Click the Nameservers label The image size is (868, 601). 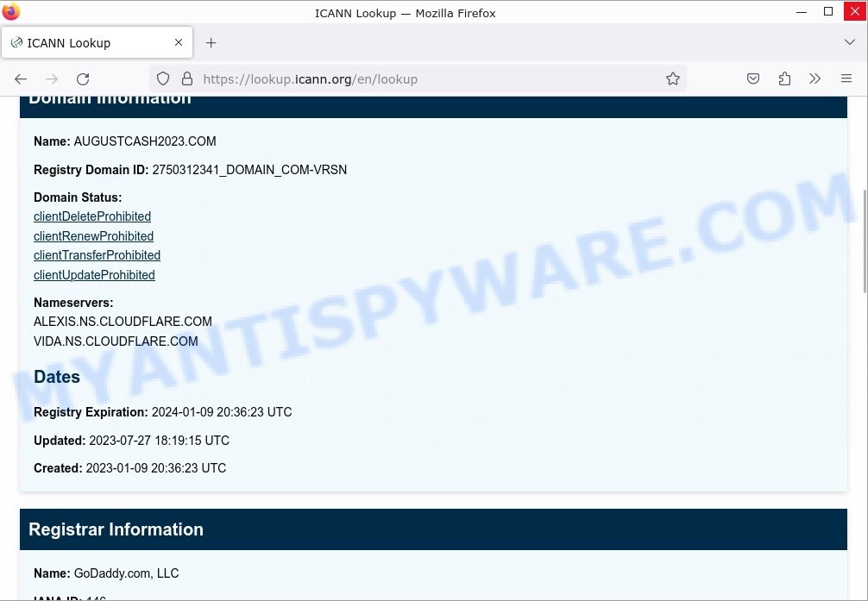click(x=73, y=303)
